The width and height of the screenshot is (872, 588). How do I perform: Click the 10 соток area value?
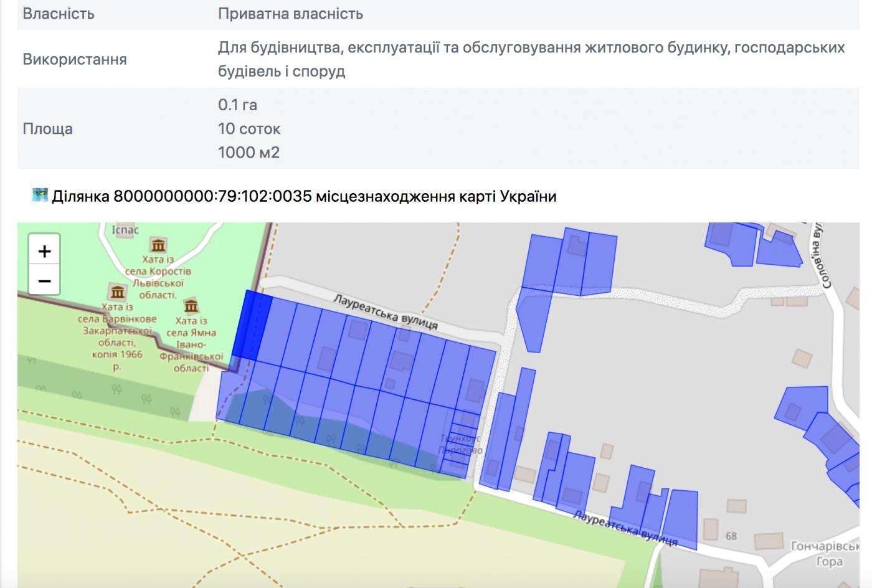pyautogui.click(x=249, y=129)
